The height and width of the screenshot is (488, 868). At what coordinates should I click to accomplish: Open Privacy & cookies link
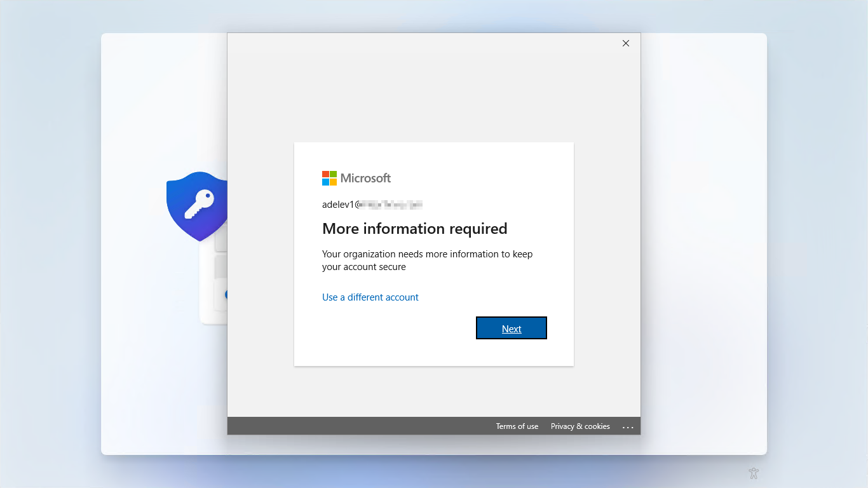[x=580, y=426]
